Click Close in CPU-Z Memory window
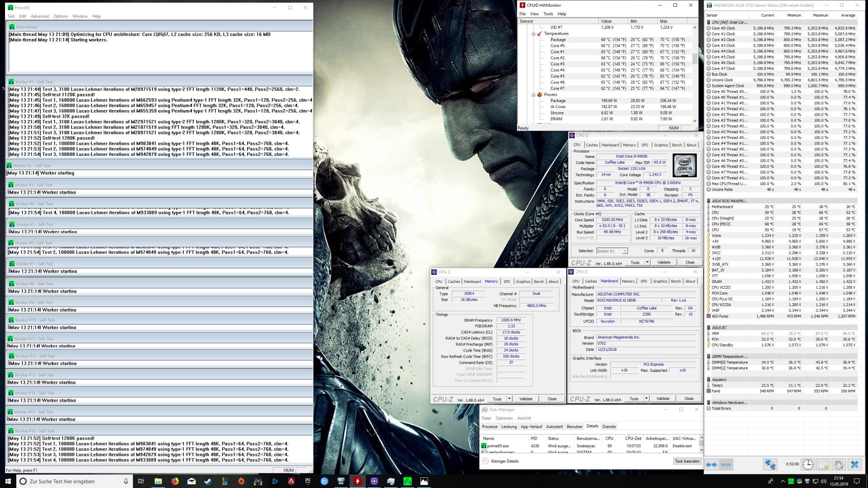 coord(552,399)
